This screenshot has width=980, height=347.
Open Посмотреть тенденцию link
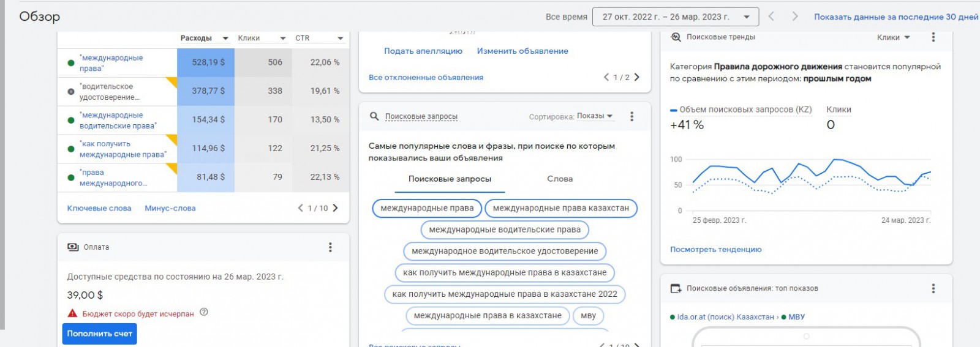(x=716, y=250)
